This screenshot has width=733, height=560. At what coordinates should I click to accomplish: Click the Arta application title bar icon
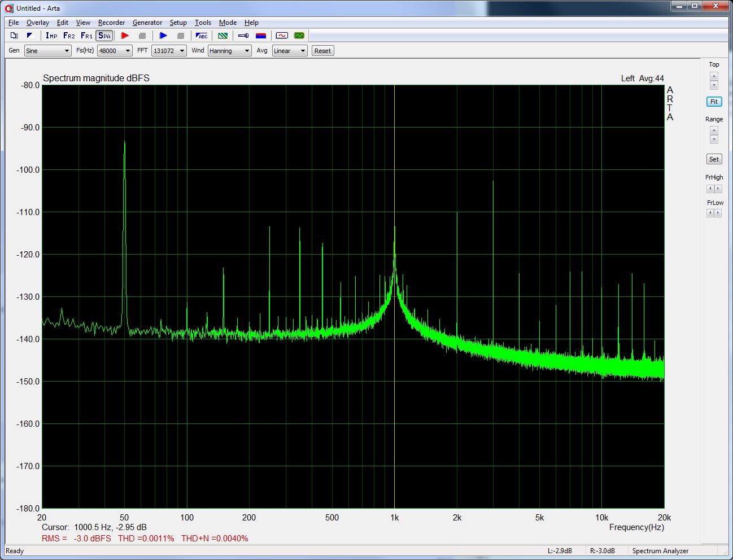(9, 8)
